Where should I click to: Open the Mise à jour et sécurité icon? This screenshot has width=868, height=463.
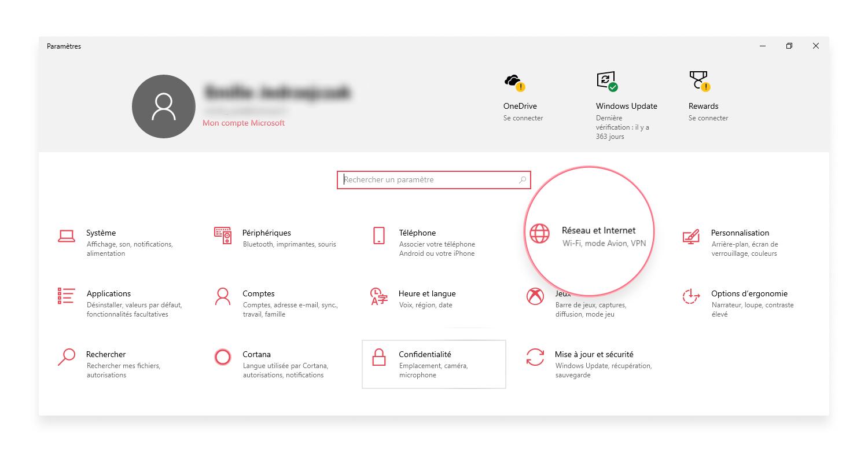[535, 357]
